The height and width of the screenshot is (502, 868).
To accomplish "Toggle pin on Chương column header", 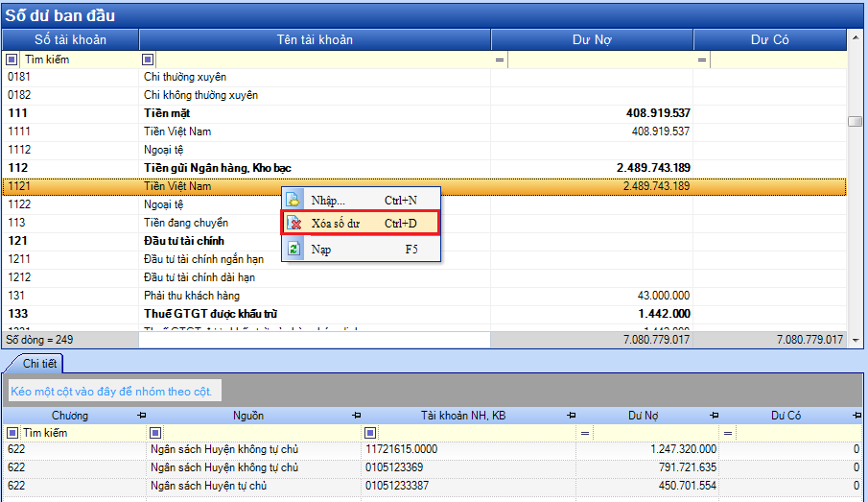I will coord(142,415).
